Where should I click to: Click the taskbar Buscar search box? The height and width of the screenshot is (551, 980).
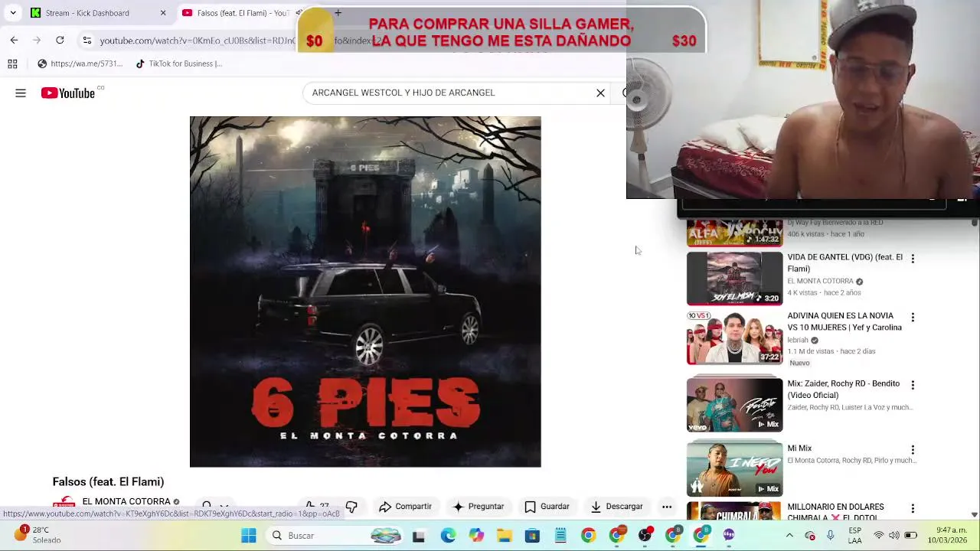click(x=336, y=536)
